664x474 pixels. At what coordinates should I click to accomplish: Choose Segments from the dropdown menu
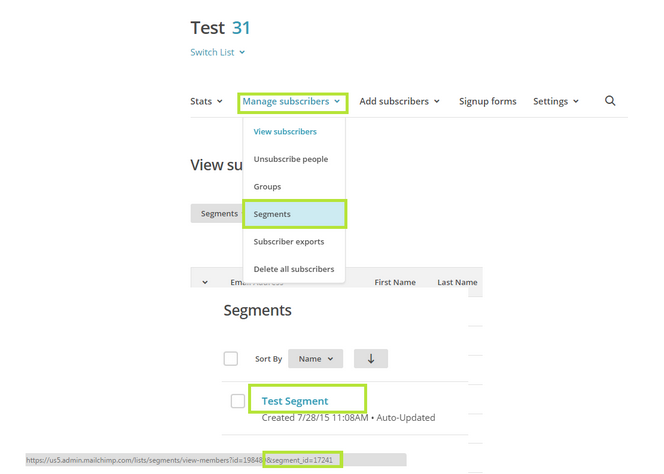[272, 214]
